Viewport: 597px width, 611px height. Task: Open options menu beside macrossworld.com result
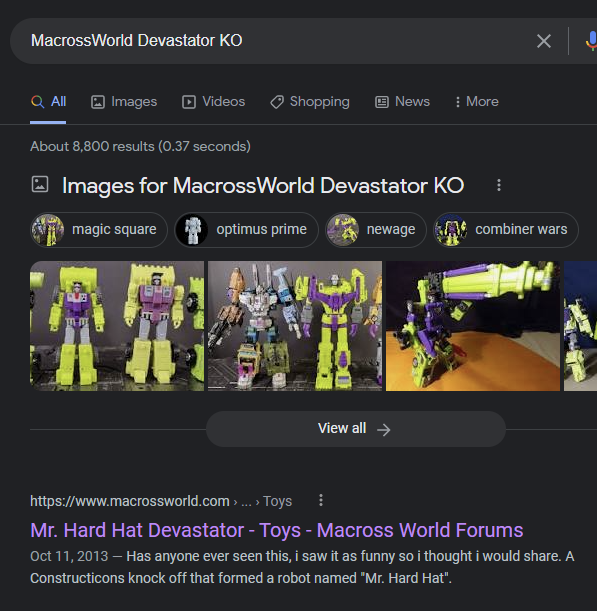pos(321,500)
